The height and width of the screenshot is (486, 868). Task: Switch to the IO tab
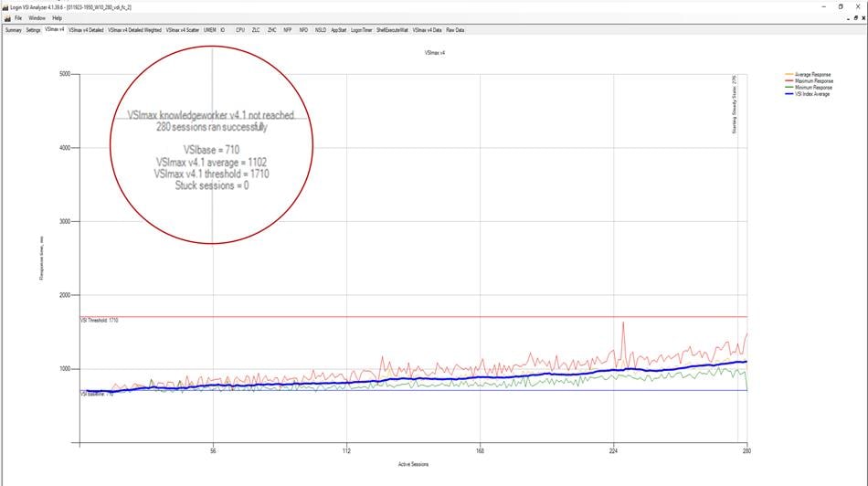223,30
